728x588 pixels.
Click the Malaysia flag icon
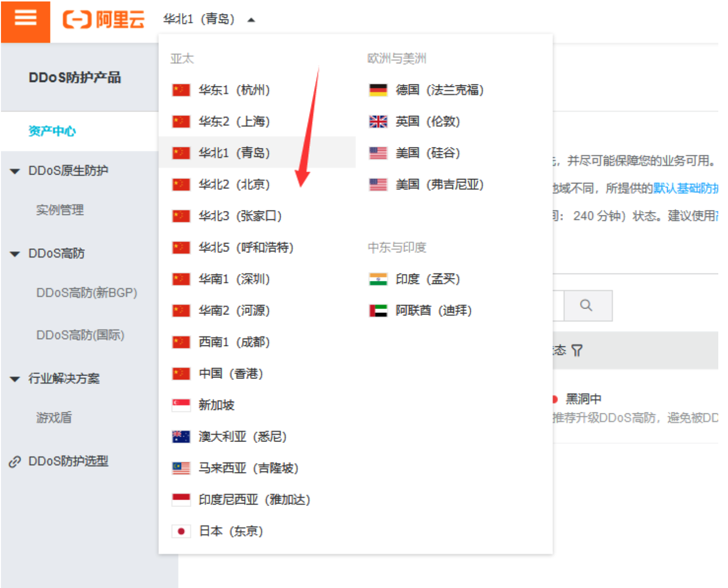pyautogui.click(x=181, y=469)
